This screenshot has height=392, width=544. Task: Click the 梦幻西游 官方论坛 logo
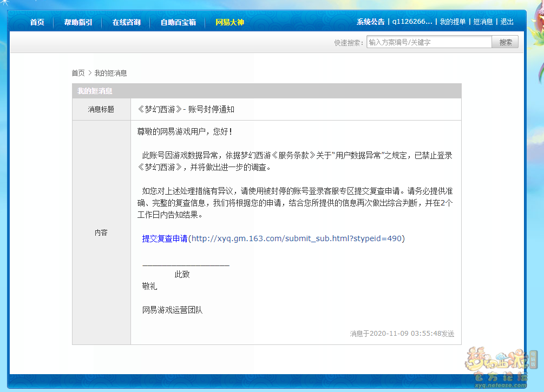click(501, 367)
